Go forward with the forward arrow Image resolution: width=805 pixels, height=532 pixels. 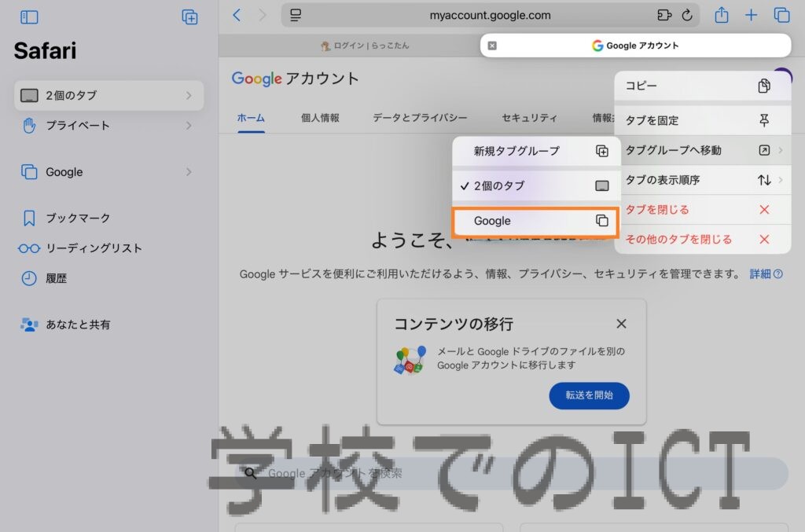(263, 15)
